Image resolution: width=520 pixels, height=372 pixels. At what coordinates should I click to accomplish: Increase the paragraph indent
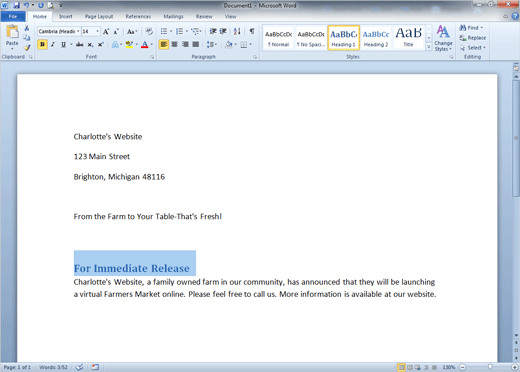tap(223, 31)
